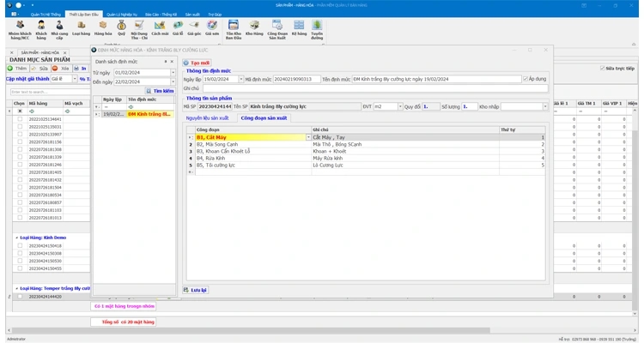
Task: Switch to Nguyên liệu sản xuất tab
Action: 207,117
